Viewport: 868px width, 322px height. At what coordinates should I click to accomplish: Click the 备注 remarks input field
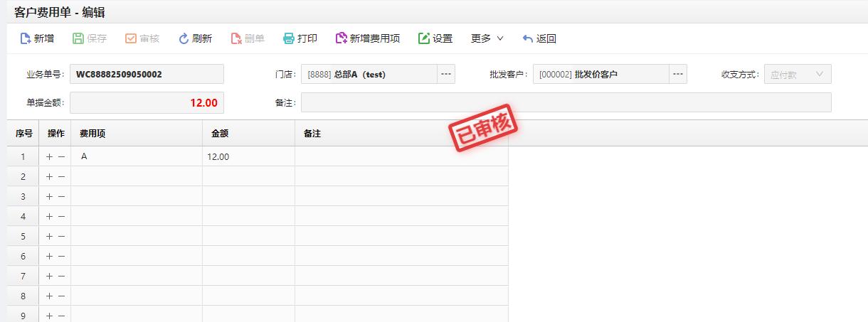(566, 102)
